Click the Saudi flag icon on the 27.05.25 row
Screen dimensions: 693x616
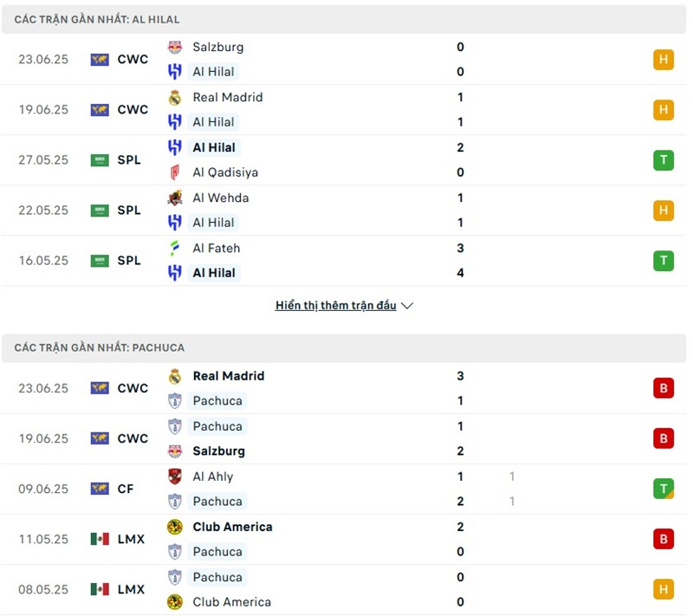(x=100, y=160)
